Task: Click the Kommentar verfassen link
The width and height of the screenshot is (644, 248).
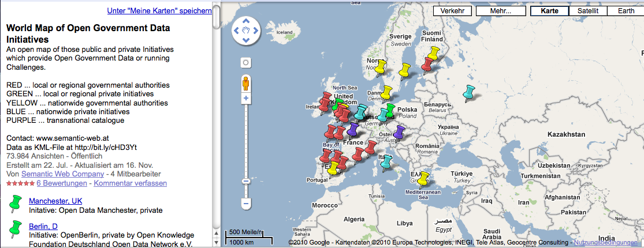Action: click(130, 183)
